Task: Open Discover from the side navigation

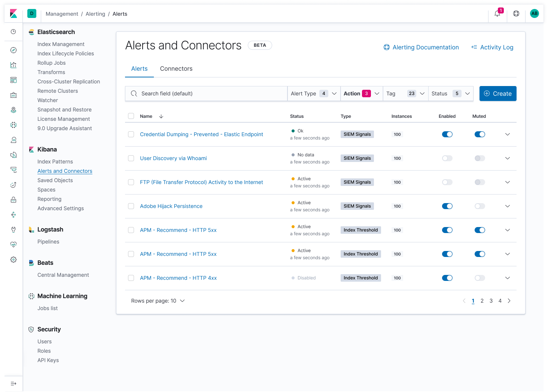Action: pos(13,50)
